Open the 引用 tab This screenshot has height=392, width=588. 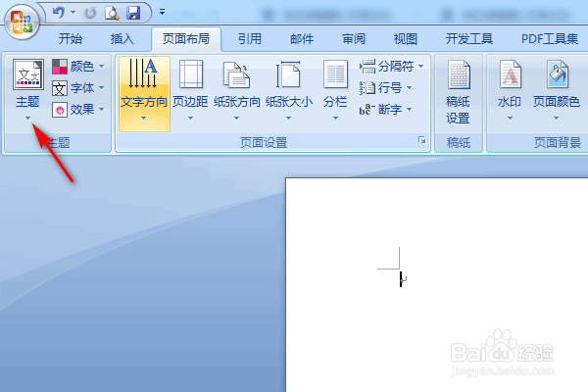coord(250,38)
